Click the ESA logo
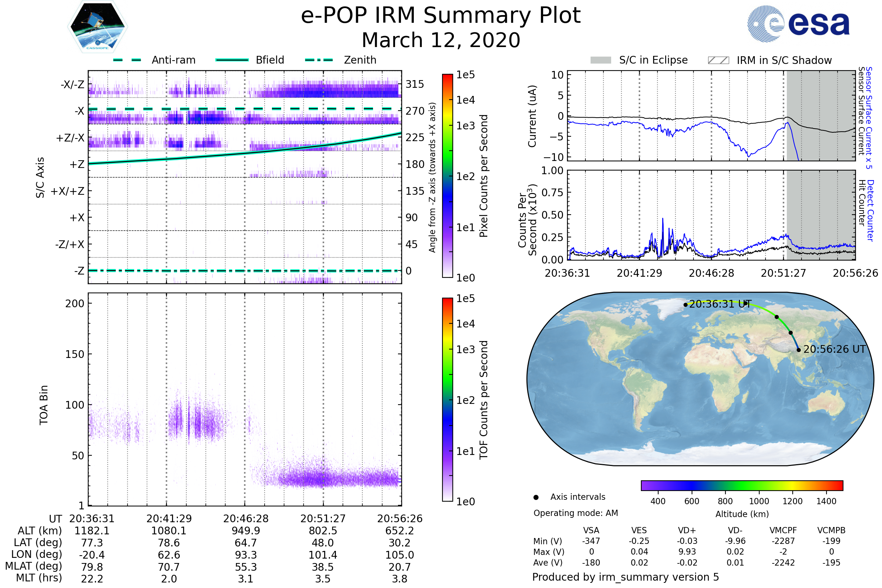The image size is (882, 588). 798,24
